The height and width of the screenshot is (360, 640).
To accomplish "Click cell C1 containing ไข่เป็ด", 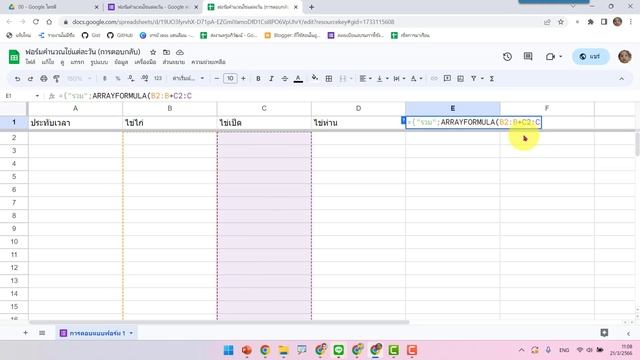I will pyautogui.click(x=264, y=122).
